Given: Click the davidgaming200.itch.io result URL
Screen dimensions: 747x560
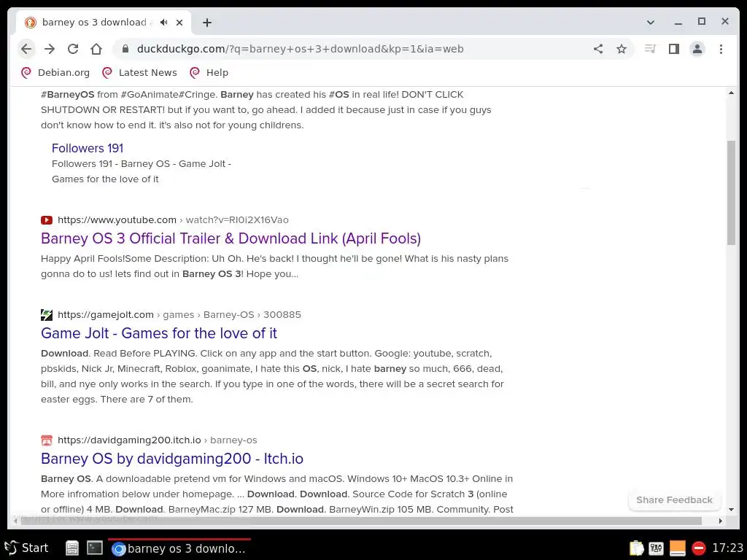Looking at the screenshot, I should 158,440.
